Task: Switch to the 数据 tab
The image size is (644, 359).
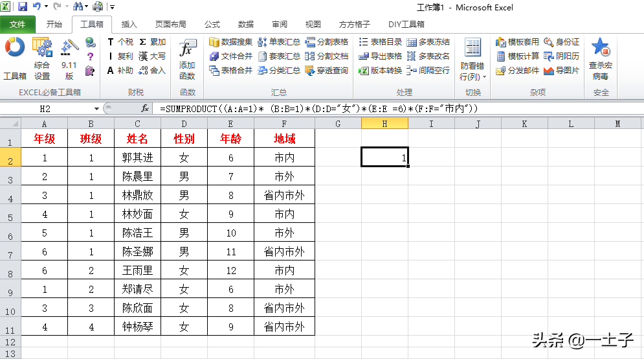Action: tap(245, 25)
